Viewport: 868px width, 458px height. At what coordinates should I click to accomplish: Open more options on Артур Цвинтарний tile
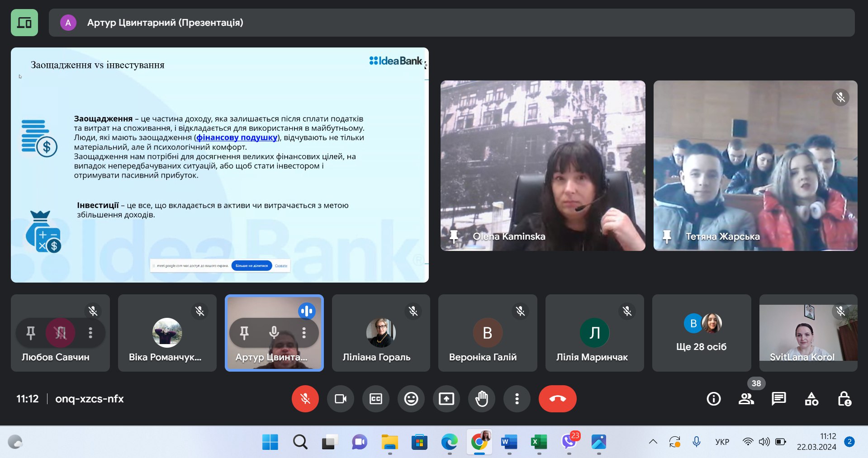pos(304,333)
